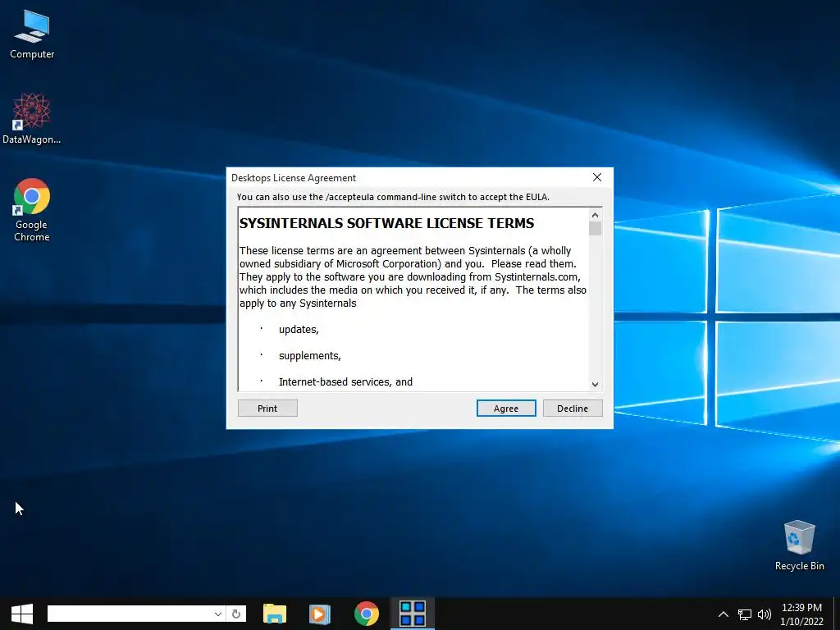The height and width of the screenshot is (630, 840).
Task: Expand the taskbar address dropdown arrow
Action: 218,614
